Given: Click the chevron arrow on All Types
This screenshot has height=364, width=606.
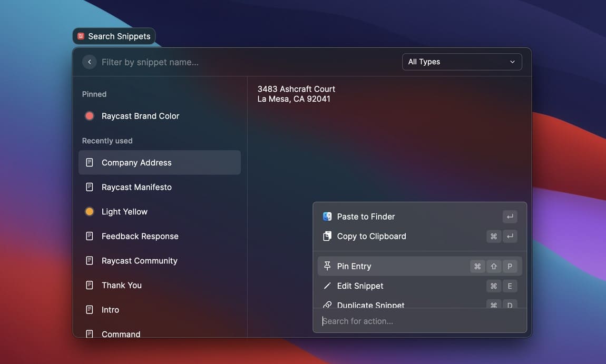Looking at the screenshot, I should pos(512,62).
